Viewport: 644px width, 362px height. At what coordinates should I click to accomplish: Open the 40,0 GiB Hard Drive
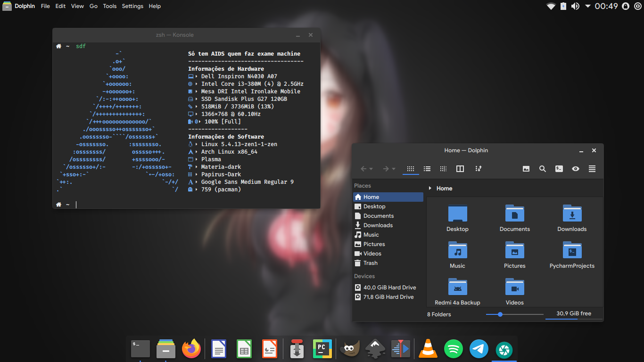[x=388, y=288]
